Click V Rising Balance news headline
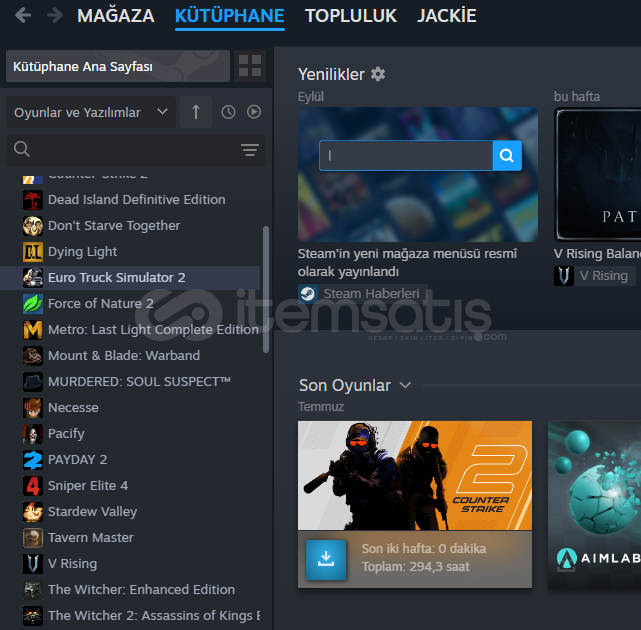This screenshot has width=641, height=630. pos(597,253)
